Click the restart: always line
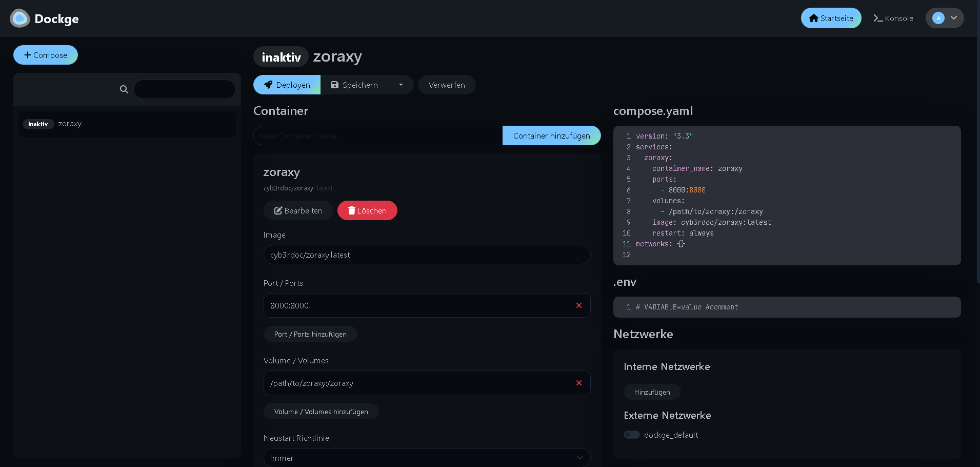 (683, 233)
